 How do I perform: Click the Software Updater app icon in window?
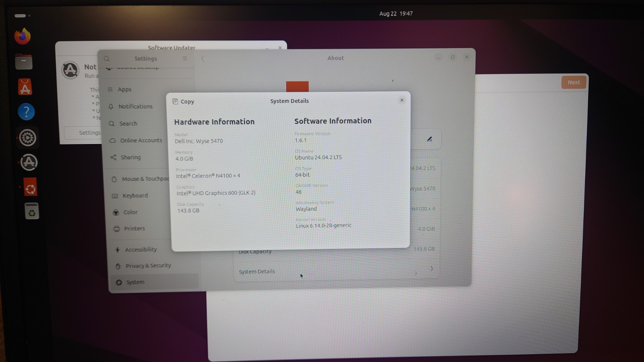tap(70, 70)
